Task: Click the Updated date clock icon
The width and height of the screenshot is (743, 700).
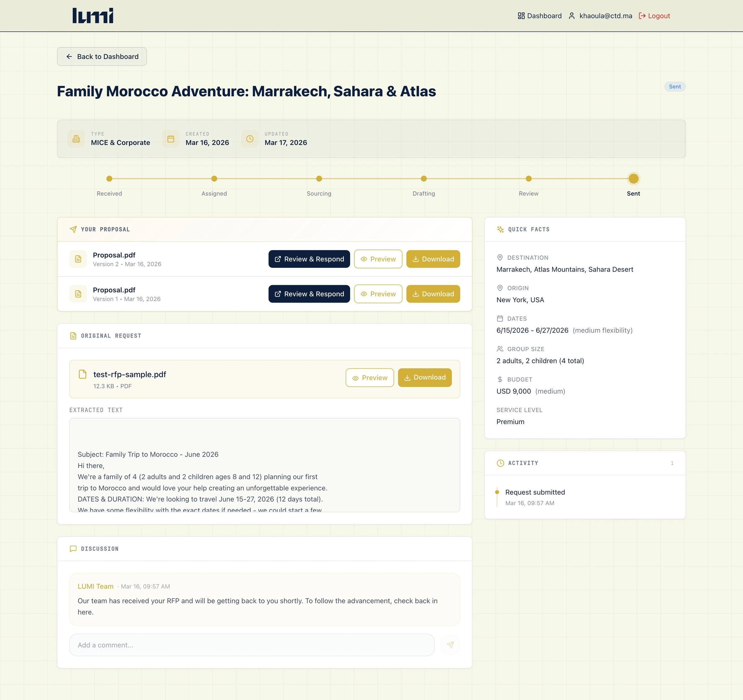Action: pyautogui.click(x=250, y=139)
